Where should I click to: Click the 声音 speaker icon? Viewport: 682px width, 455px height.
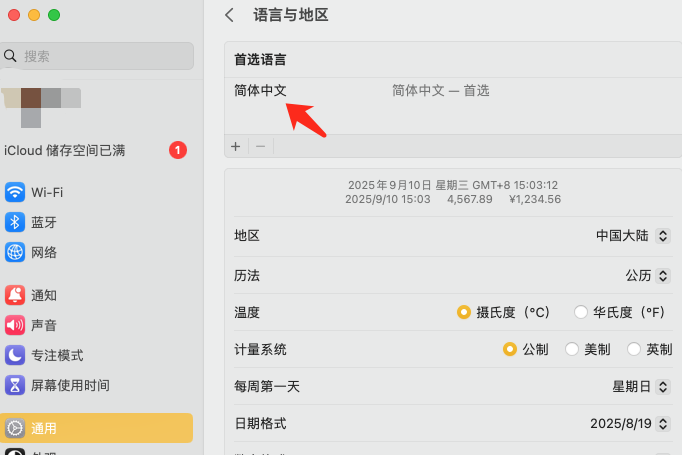[15, 325]
